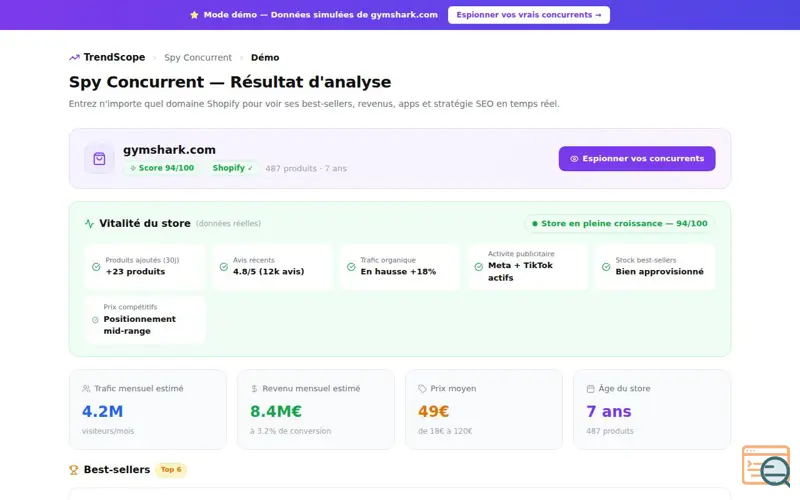Image resolution: width=800 pixels, height=500 pixels.
Task: Click the check icon for Activité publicitaire
Action: tap(479, 267)
